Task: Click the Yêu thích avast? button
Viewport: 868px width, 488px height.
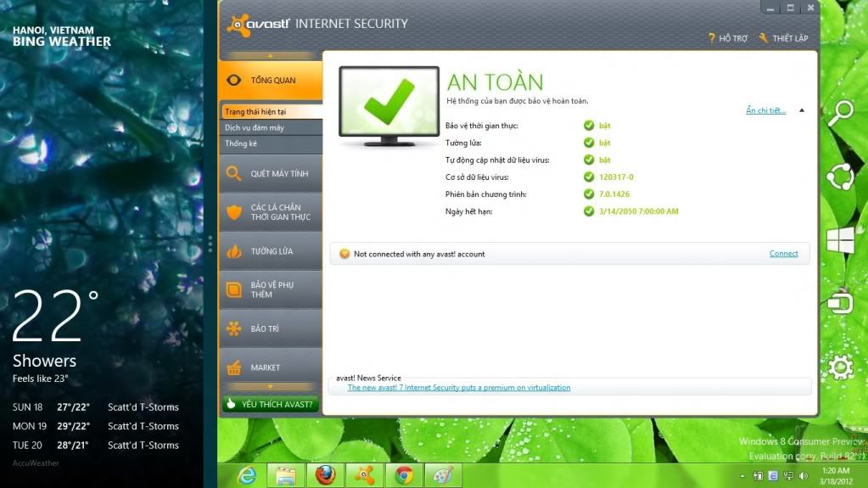Action: click(271, 404)
